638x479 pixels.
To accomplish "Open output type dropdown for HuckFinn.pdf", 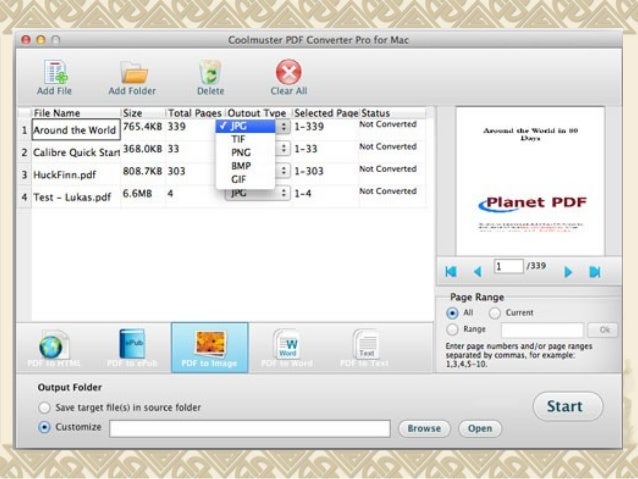I will pyautogui.click(x=284, y=171).
